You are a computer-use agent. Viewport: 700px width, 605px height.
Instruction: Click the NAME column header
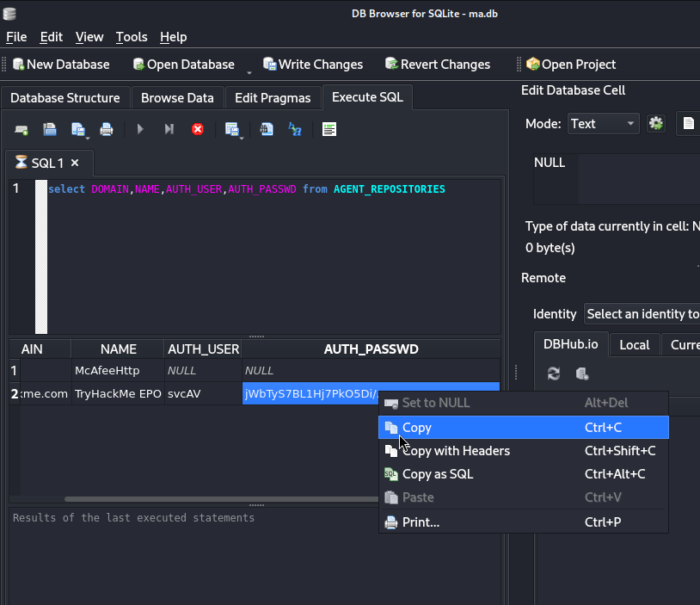[x=118, y=349]
